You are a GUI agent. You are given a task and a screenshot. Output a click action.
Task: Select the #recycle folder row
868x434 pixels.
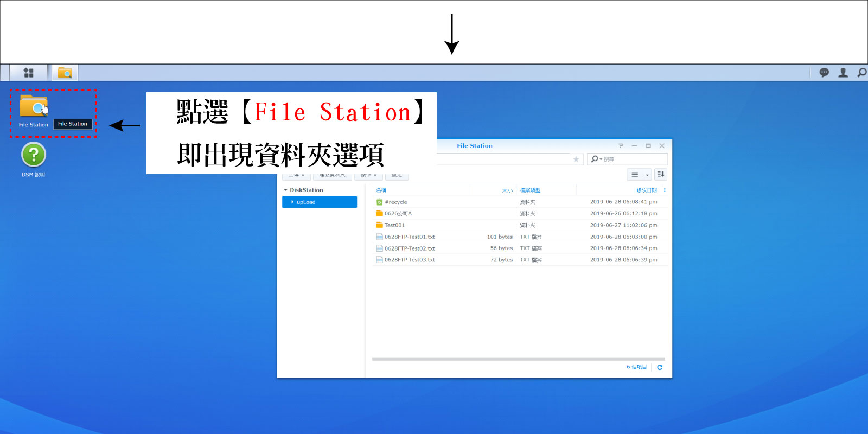[x=396, y=202]
